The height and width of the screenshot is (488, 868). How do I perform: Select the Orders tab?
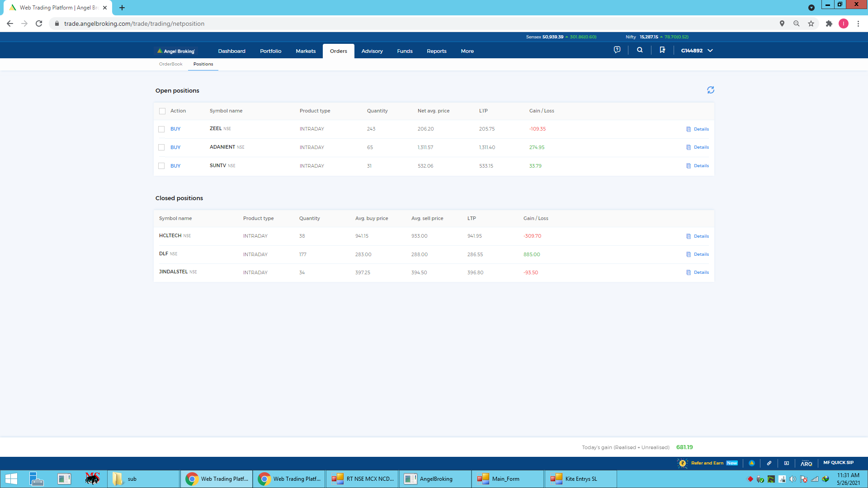[338, 51]
